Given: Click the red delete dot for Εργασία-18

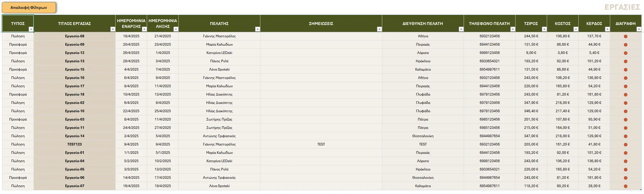Looking at the screenshot, I should (626, 95).
